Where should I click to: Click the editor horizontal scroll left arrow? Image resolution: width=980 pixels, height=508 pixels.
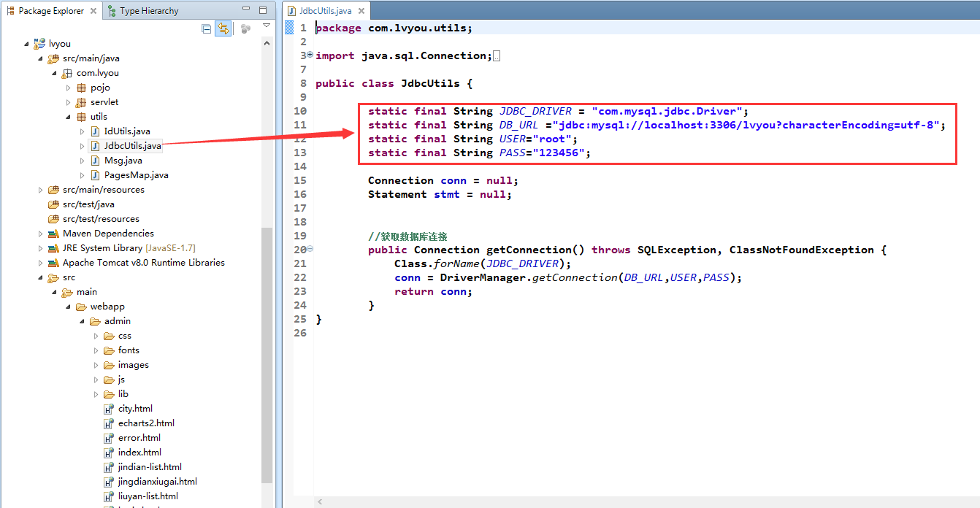coord(320,501)
